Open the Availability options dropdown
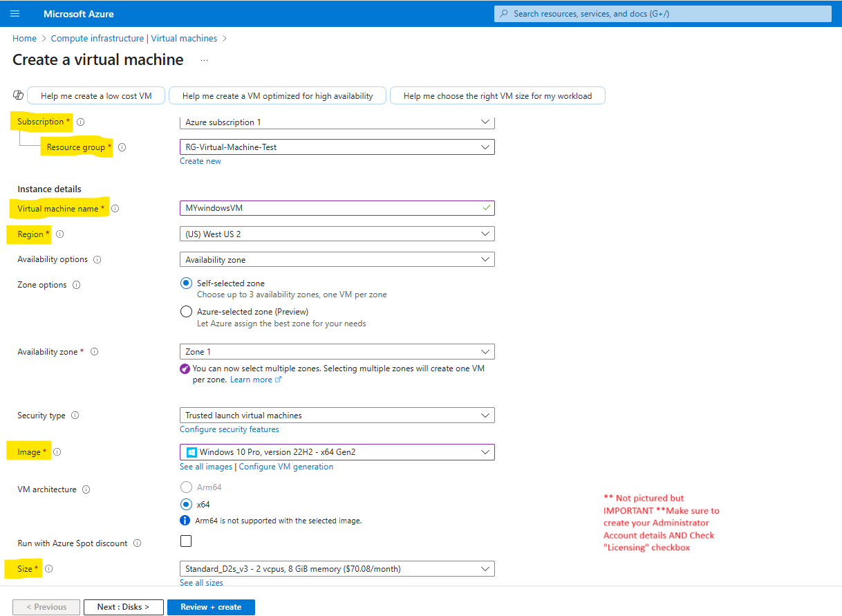Image resolution: width=842 pixels, height=616 pixels. tap(337, 260)
